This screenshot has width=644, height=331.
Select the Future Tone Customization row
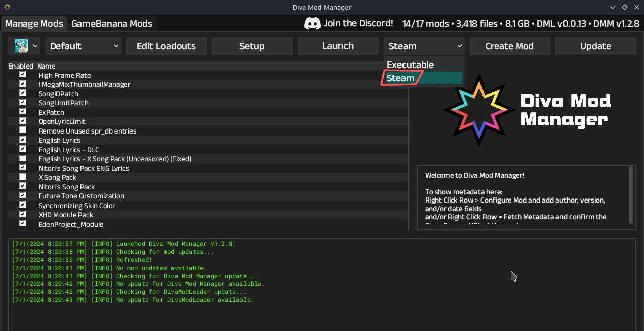[208, 196]
